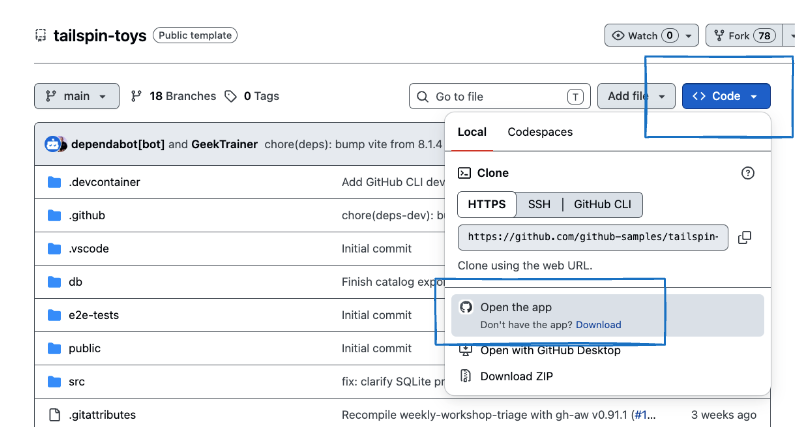Viewport: 805px width, 437px height.
Task: Open the .github folder name
Action: coord(87,216)
